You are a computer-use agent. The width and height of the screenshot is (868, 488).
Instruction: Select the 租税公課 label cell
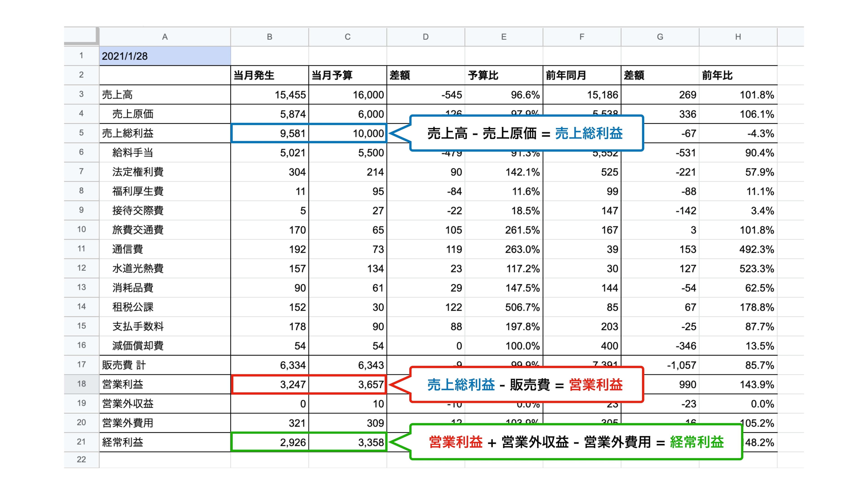(x=165, y=307)
